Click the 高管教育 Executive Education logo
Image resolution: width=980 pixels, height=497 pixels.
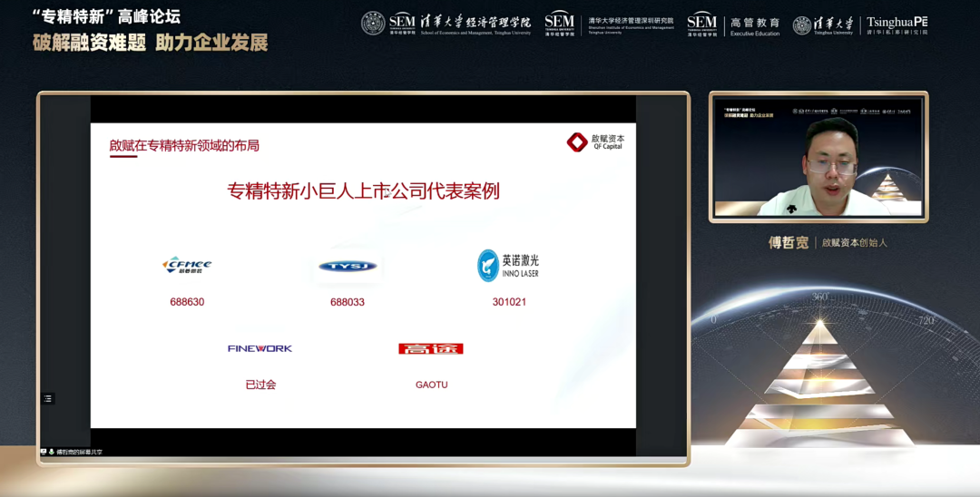pyautogui.click(x=733, y=24)
